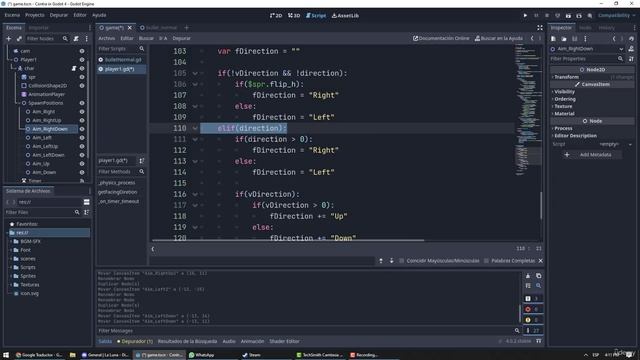The image size is (640, 360).
Task: Toggle error messages filter in output
Action: click(533, 309)
